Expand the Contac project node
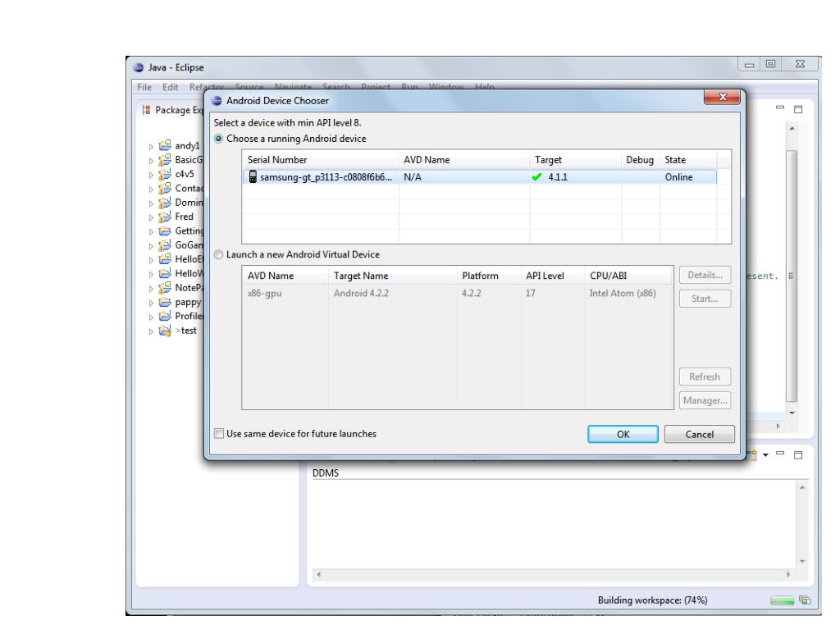 (x=151, y=189)
